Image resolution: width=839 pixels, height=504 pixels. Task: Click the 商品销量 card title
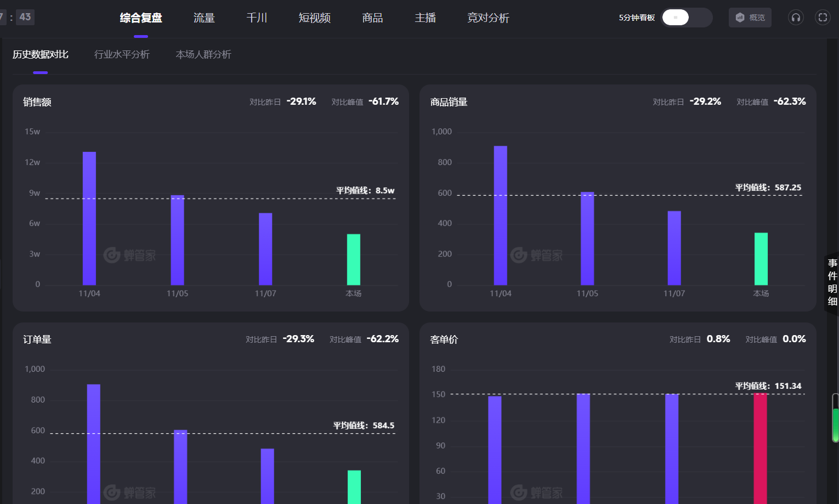449,102
